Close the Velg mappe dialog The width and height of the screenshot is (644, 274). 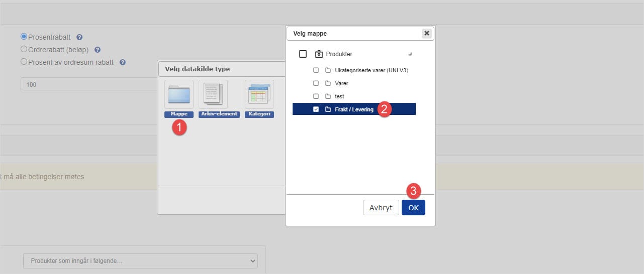click(x=426, y=34)
